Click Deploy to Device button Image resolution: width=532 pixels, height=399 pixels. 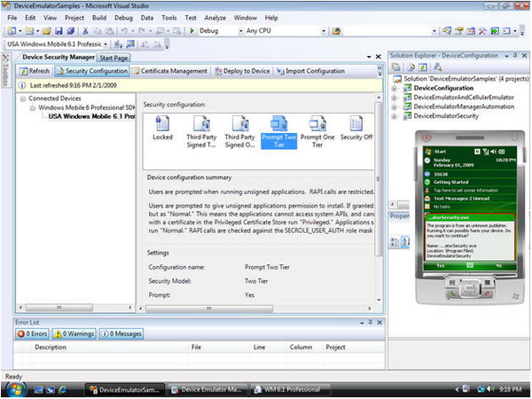click(x=242, y=71)
